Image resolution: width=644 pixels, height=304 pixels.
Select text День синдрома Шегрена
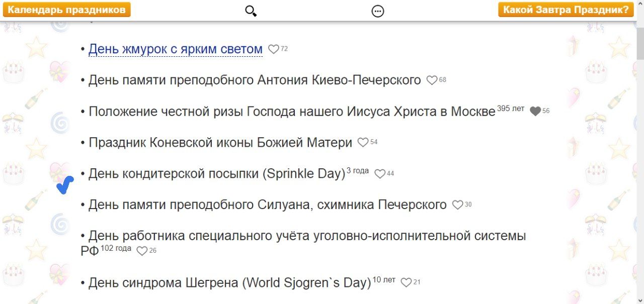[x=164, y=283]
